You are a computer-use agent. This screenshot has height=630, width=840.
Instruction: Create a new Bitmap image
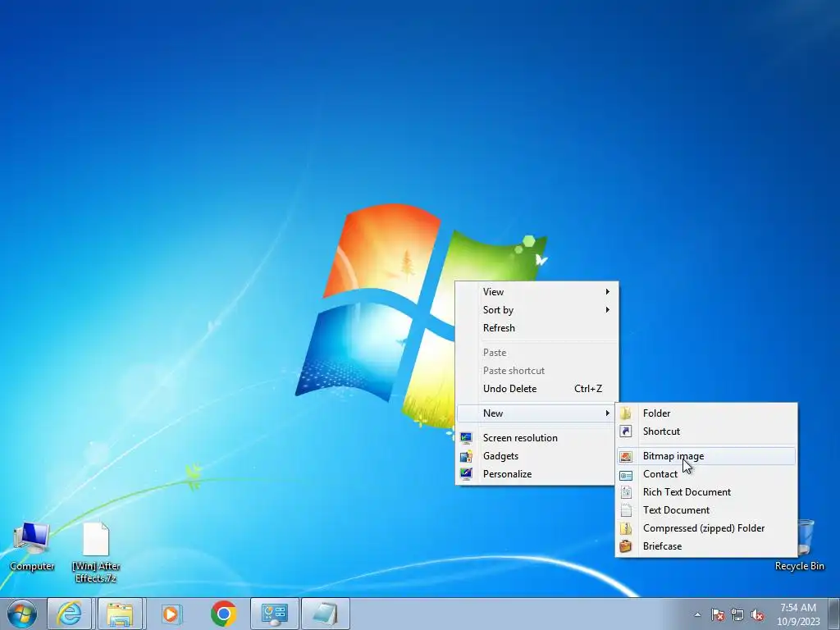(x=706, y=456)
